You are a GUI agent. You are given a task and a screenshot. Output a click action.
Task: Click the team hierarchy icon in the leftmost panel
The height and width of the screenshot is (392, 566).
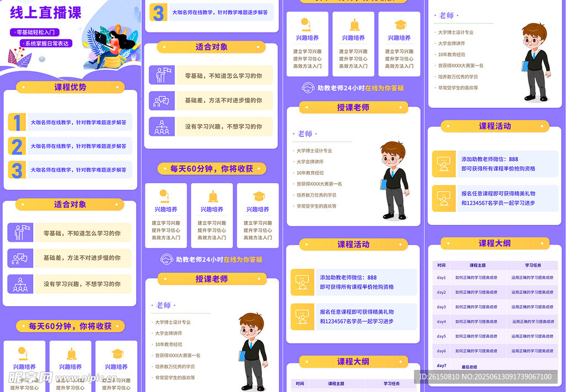coord(21,284)
